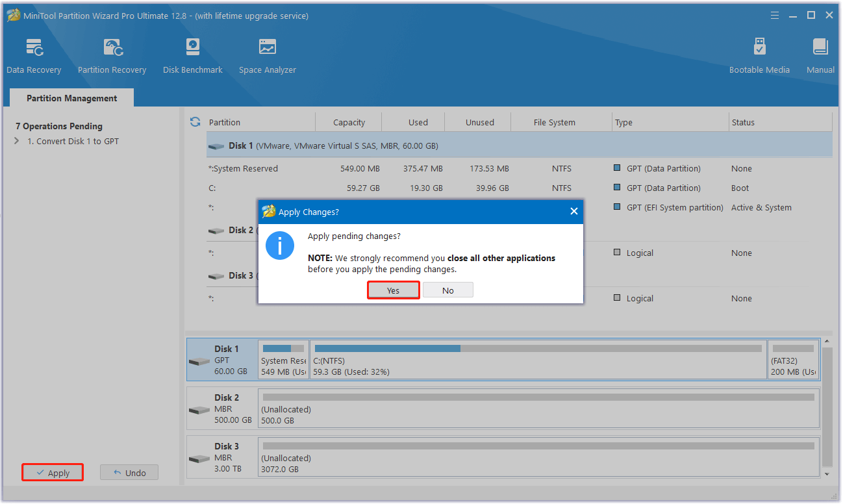Select the System Reserved partition row
Screen dimensions: 843x504
coord(519,169)
